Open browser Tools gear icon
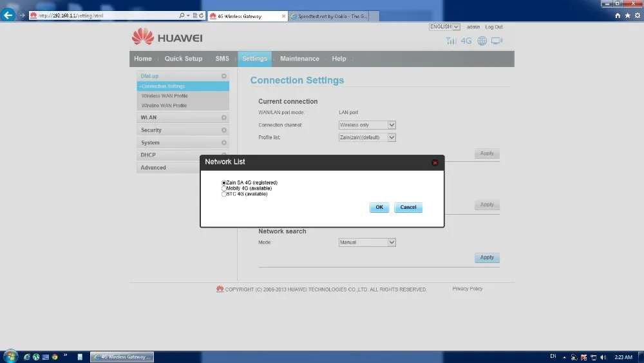 (638, 15)
